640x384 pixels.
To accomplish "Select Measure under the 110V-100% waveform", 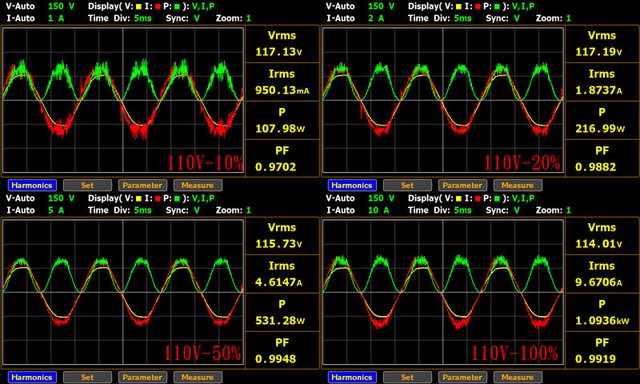I will 518,377.
